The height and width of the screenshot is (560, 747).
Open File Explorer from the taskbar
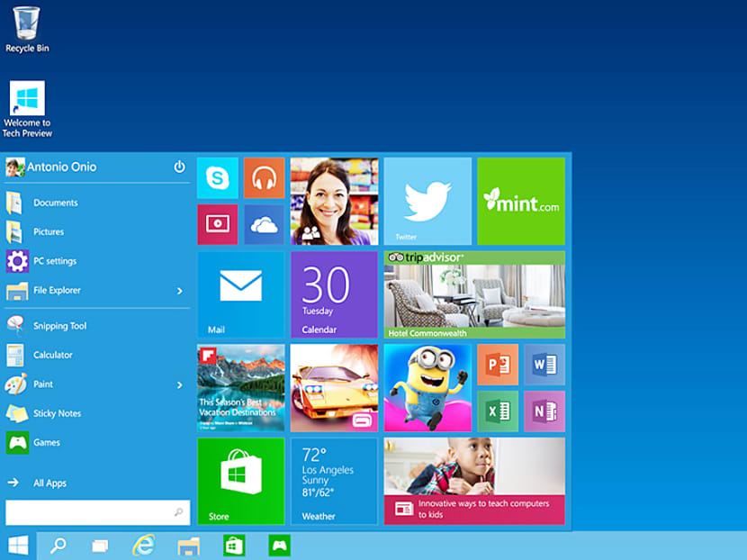pyautogui.click(x=188, y=546)
